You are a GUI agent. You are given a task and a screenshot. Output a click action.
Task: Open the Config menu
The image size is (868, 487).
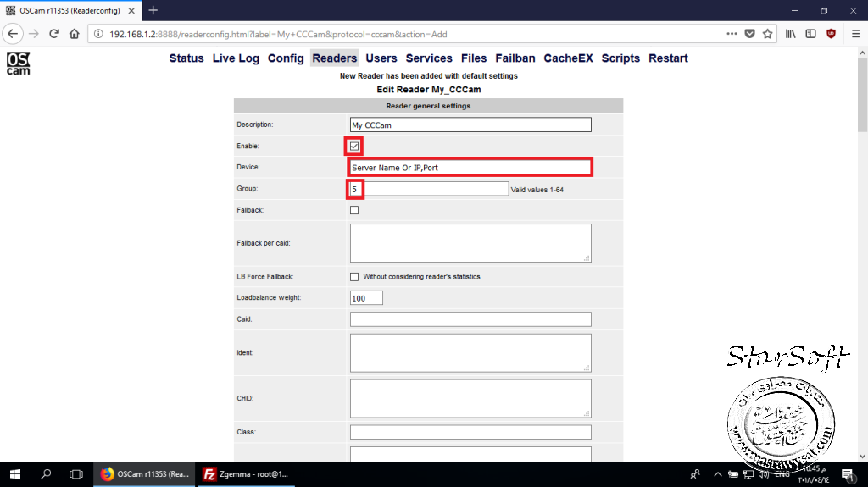pos(286,58)
